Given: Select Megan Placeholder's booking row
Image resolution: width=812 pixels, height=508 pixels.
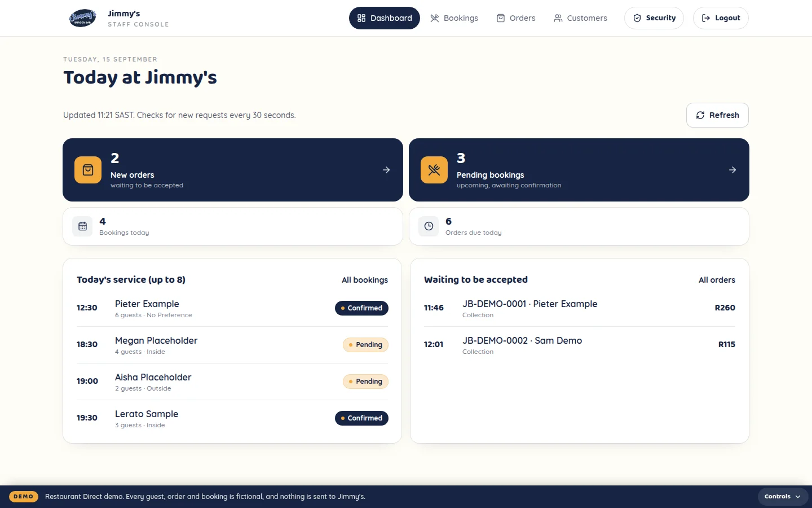Looking at the screenshot, I should [232, 345].
